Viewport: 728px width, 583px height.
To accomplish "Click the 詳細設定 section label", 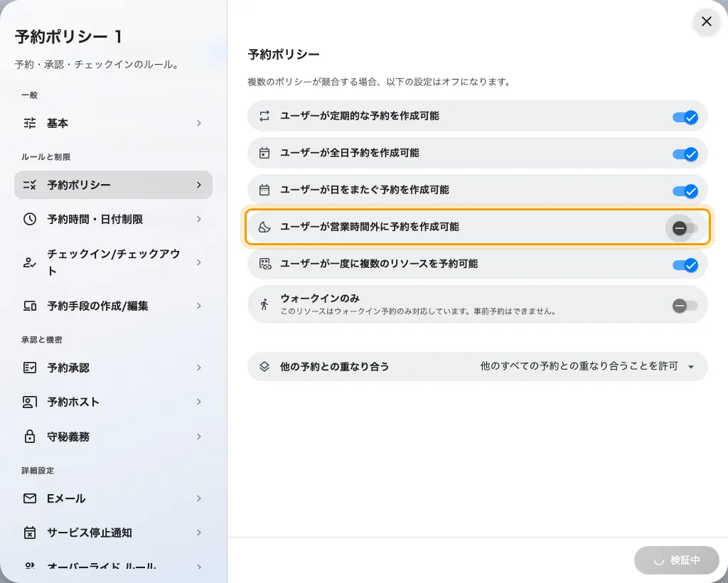I will (x=38, y=471).
